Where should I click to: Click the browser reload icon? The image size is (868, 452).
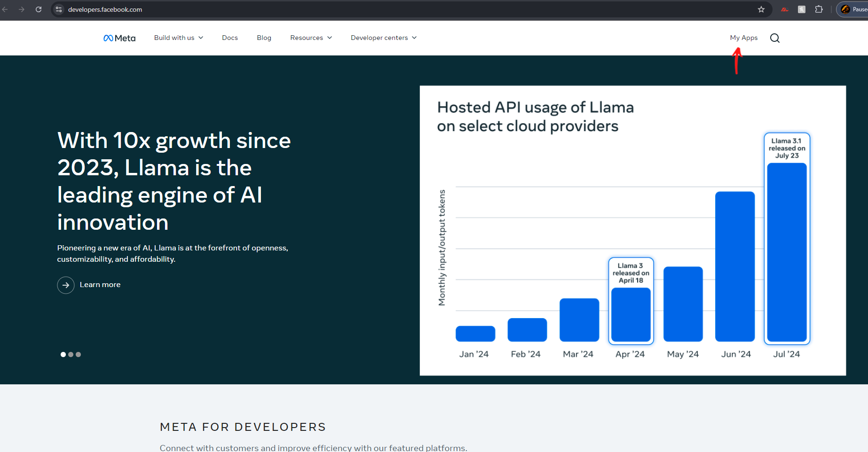click(x=39, y=9)
